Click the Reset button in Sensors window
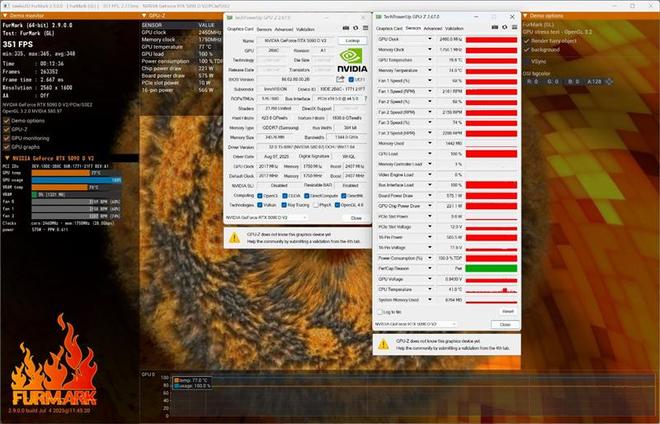Screen dimensions: 660x424 (x=508, y=312)
